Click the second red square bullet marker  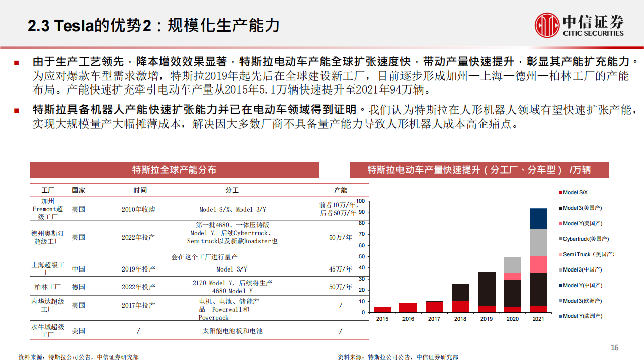(17, 110)
